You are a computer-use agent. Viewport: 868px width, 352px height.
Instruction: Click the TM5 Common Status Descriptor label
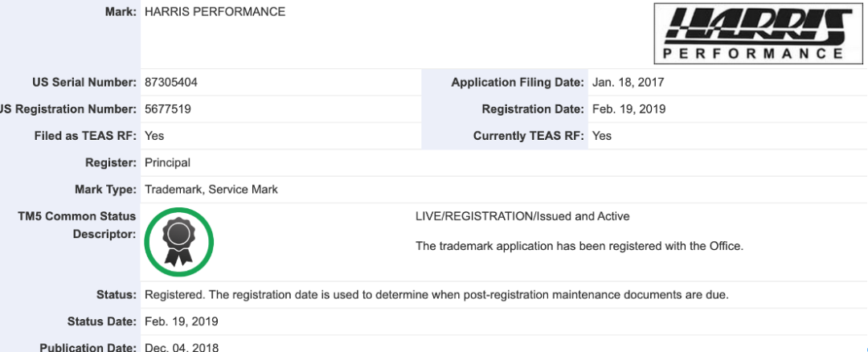tap(77, 225)
